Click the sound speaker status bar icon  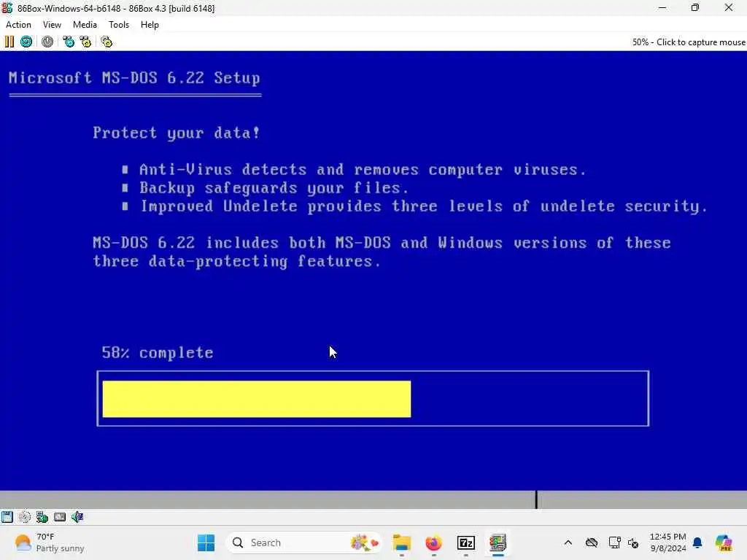[77, 517]
